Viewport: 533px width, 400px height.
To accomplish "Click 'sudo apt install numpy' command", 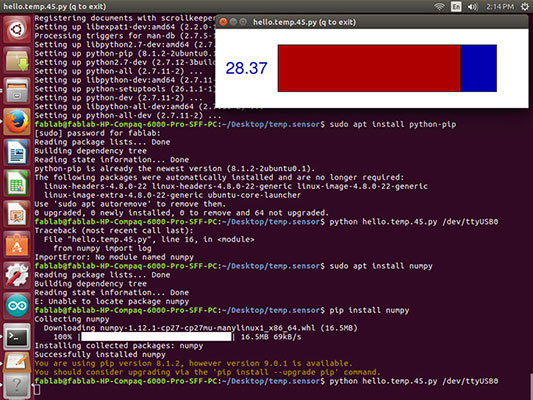I will point(381,266).
